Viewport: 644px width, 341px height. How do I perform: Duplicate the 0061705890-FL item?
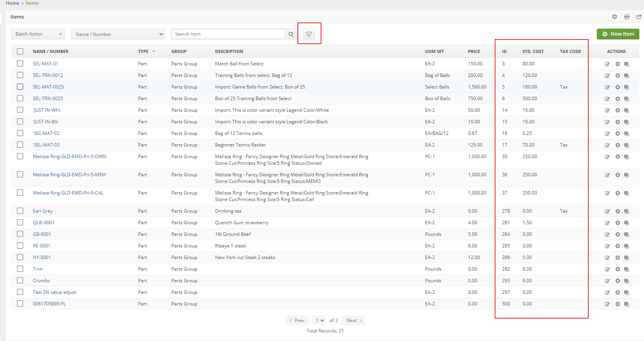(x=627, y=304)
